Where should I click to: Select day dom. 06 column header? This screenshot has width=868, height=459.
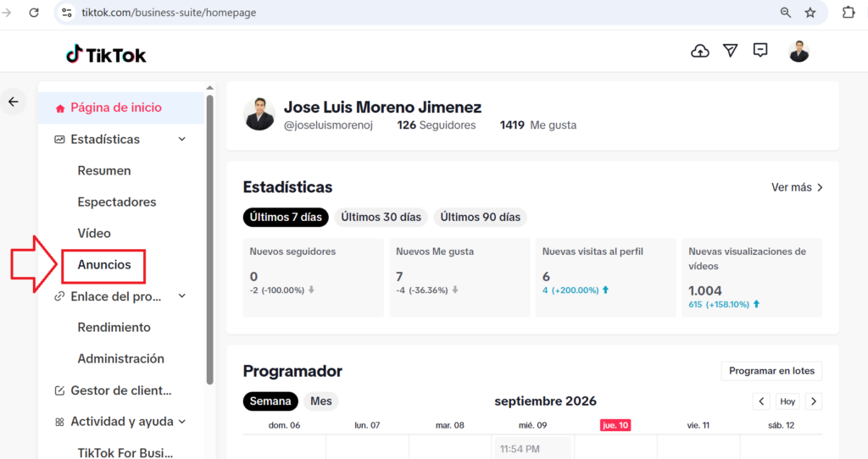[285, 425]
